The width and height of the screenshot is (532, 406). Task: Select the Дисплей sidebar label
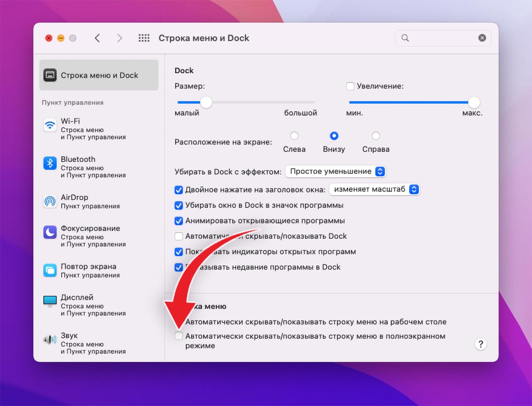pos(77,297)
